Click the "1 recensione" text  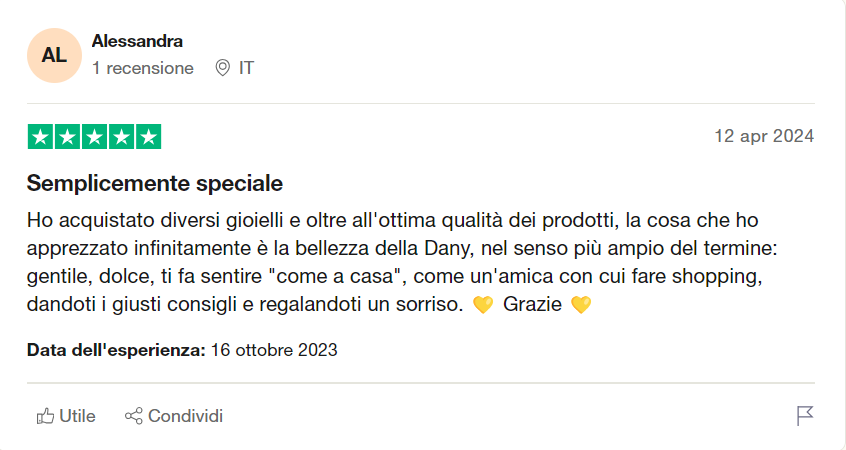143,68
